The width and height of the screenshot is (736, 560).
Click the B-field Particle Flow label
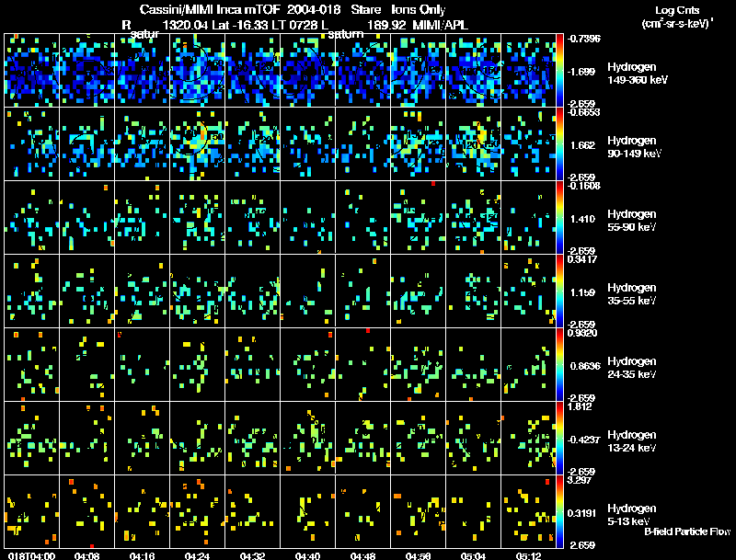pos(687,531)
